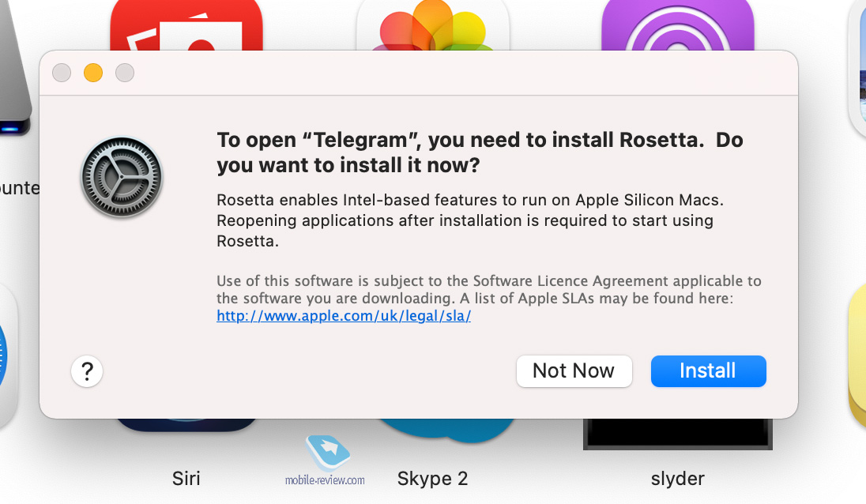Launch the purple Podcasts app in Launchpad
Viewport: 866px width, 504px height.
pyautogui.click(x=678, y=25)
